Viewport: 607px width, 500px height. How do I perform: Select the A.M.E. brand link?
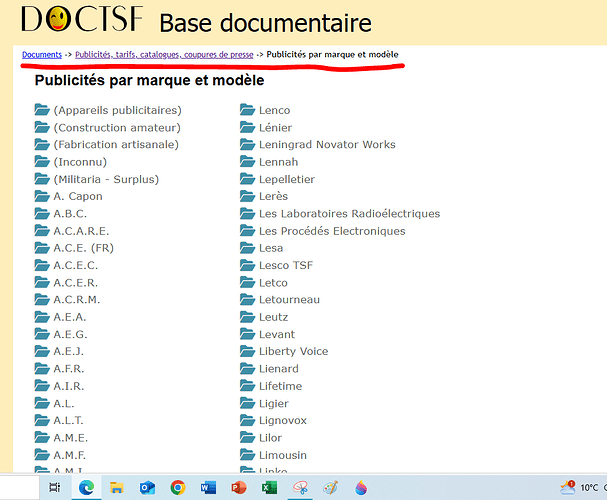click(x=71, y=438)
